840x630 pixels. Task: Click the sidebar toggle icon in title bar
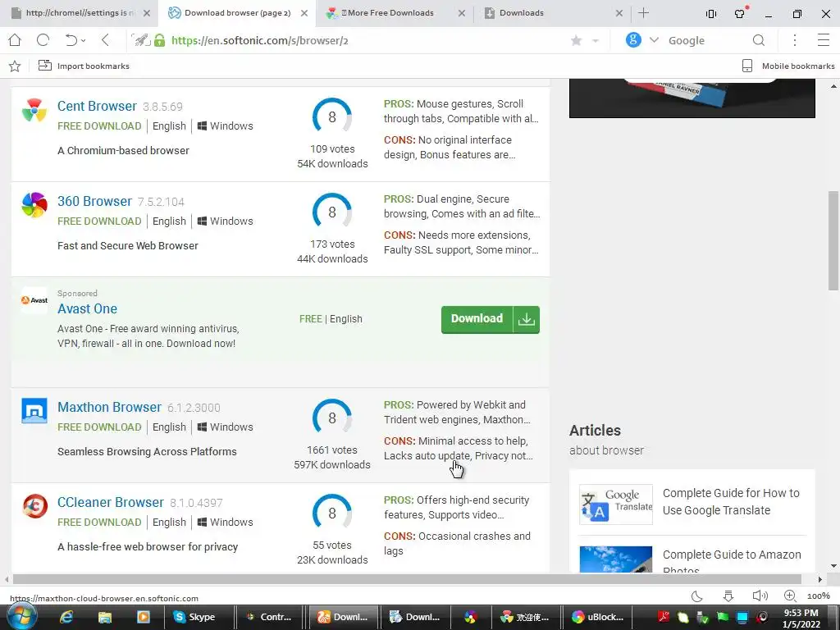(x=711, y=14)
